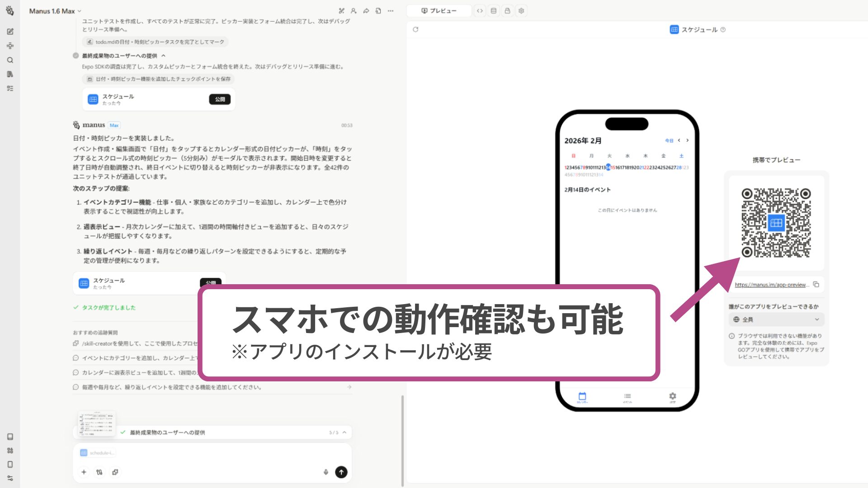The height and width of the screenshot is (488, 868).
Task: Open the library icon in the left sidebar
Action: coord(10,74)
